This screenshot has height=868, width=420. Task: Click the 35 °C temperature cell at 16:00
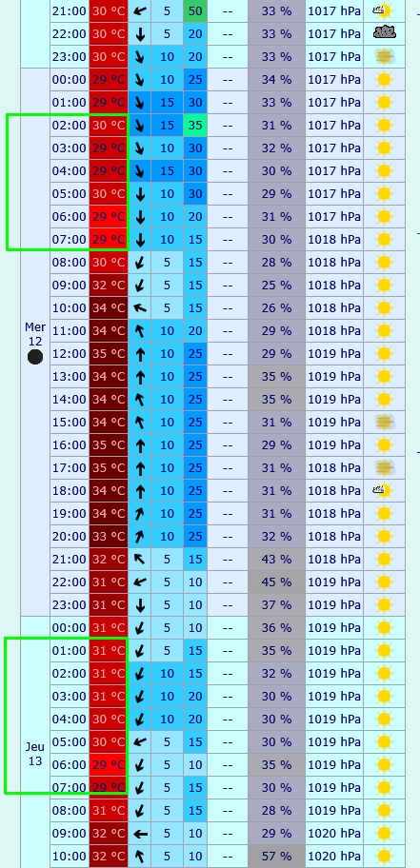[x=109, y=445]
